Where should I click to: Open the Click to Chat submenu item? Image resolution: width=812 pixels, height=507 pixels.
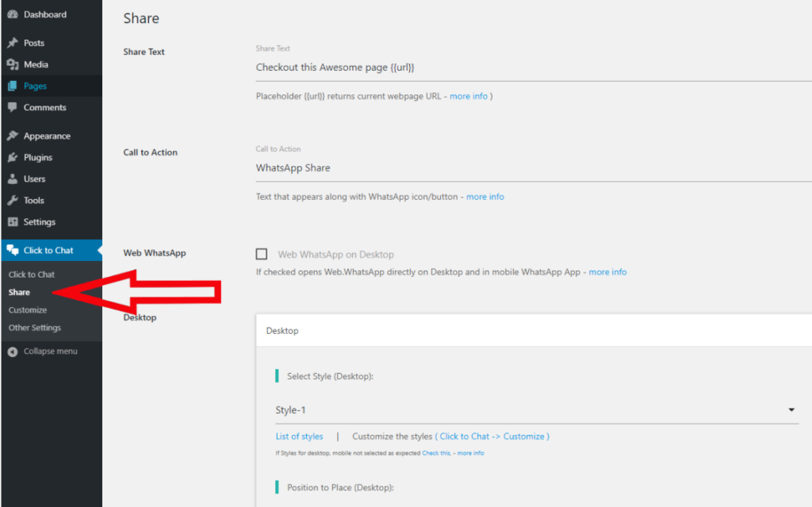pos(32,275)
